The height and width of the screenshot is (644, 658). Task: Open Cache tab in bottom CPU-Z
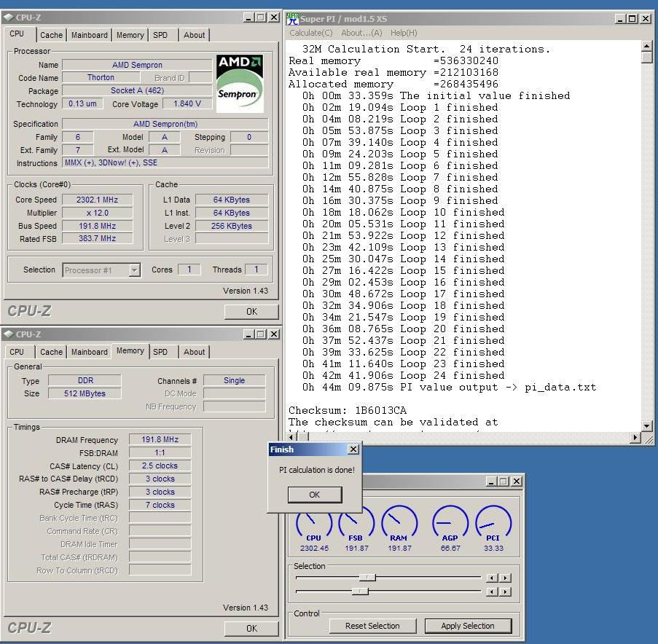point(51,352)
